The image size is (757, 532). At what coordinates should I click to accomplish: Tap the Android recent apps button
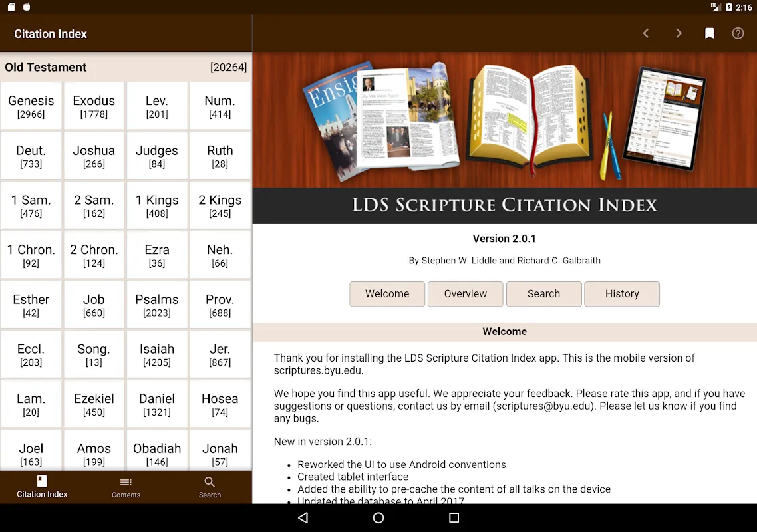pos(454,518)
